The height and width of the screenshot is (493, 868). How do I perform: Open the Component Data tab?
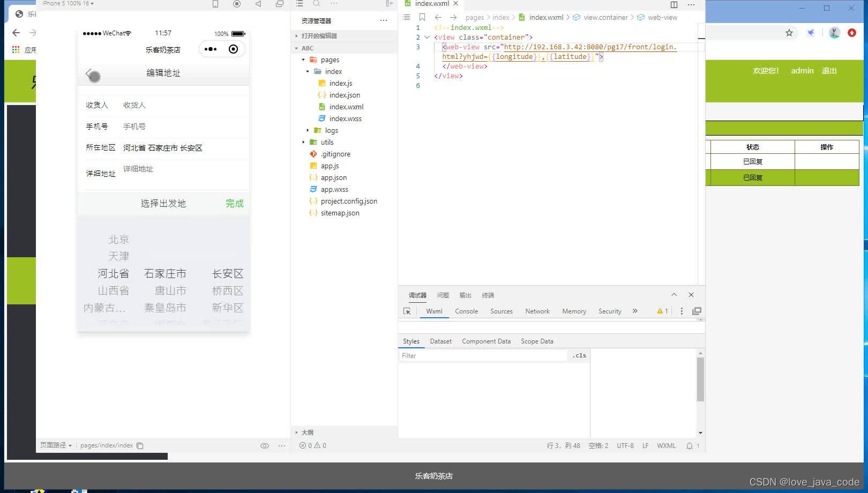pos(486,341)
